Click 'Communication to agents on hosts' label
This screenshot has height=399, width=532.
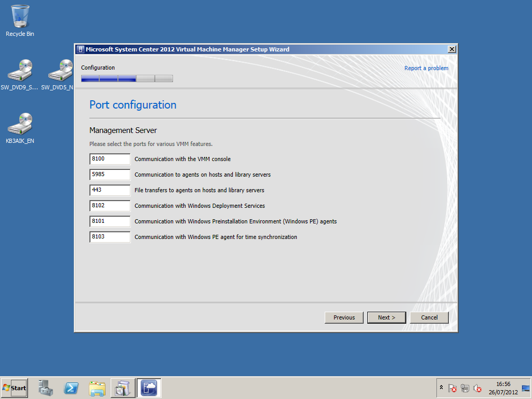click(x=203, y=175)
